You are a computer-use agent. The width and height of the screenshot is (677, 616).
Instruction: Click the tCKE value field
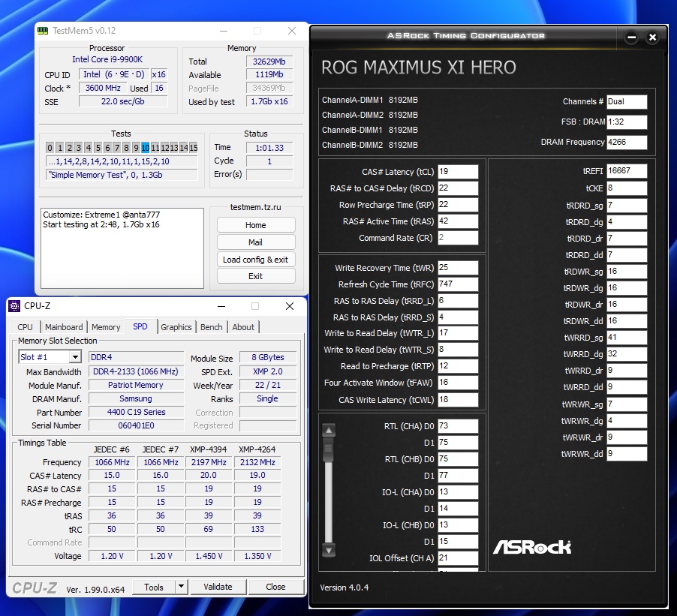point(627,188)
